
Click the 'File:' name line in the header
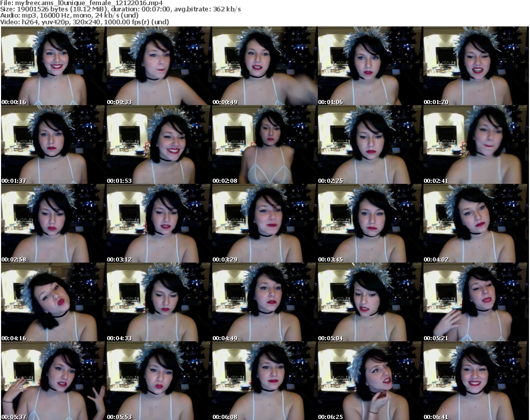point(81,3)
